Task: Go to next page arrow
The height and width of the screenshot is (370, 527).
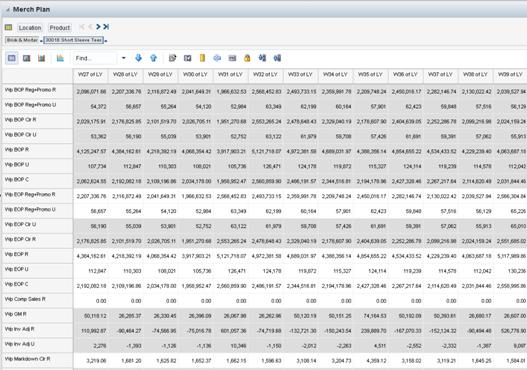Action: [x=98, y=27]
